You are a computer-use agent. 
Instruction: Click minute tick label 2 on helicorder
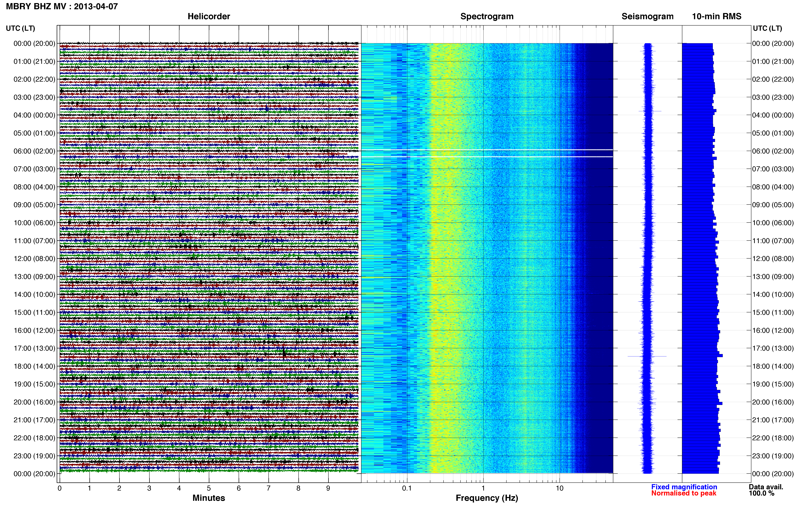tap(119, 488)
